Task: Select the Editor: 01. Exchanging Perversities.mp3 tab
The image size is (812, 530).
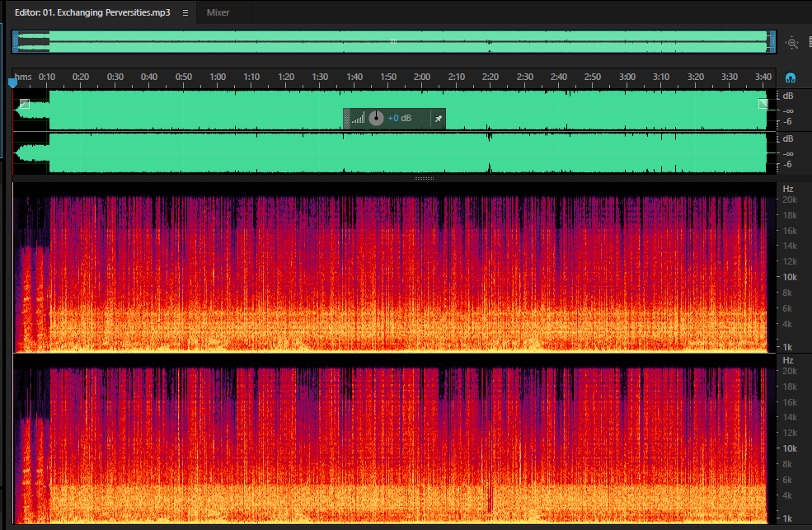Action: pyautogui.click(x=92, y=12)
